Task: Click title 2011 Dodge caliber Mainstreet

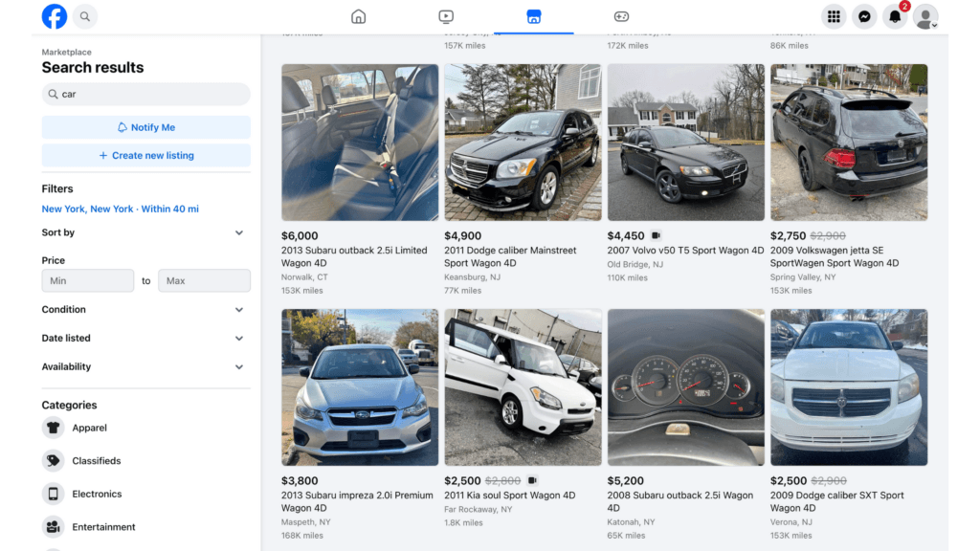Action: pos(511,256)
